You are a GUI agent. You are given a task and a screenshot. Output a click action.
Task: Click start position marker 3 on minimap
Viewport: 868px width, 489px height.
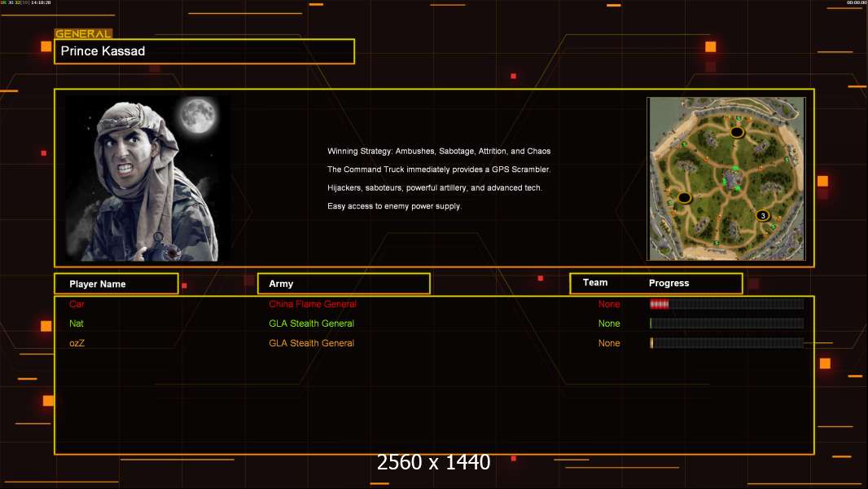click(763, 215)
